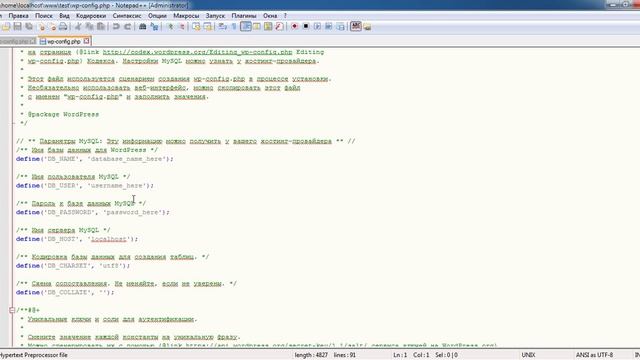Screen dimensions: 640x360
Task: Start macro recording red dot icon
Action: point(294,27)
